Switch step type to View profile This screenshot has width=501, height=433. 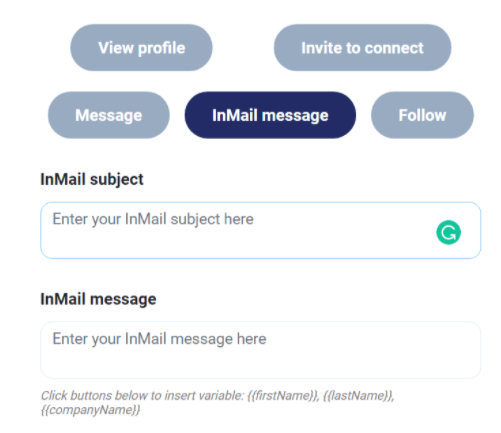click(x=141, y=48)
